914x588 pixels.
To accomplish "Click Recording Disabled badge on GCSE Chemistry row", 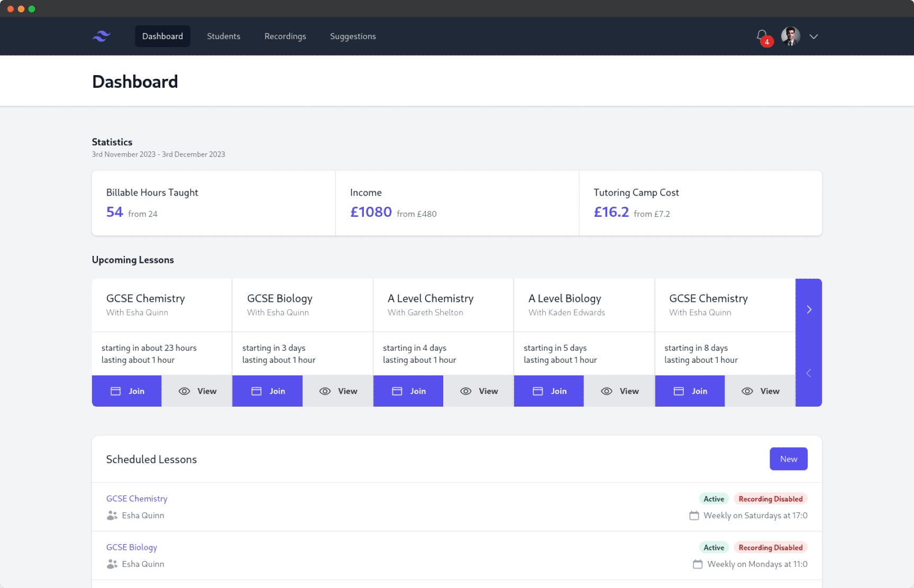I will click(x=770, y=499).
